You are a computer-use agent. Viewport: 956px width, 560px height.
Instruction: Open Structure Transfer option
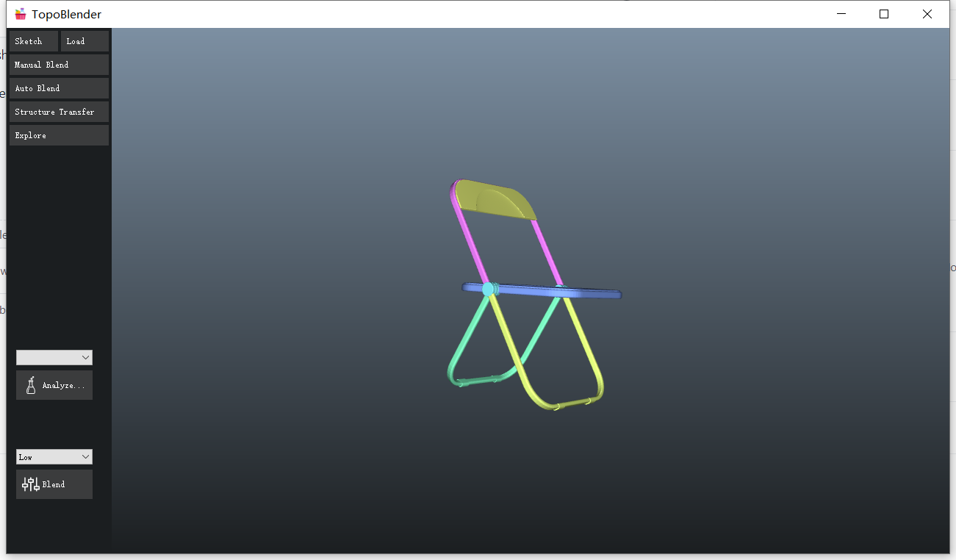tap(59, 112)
